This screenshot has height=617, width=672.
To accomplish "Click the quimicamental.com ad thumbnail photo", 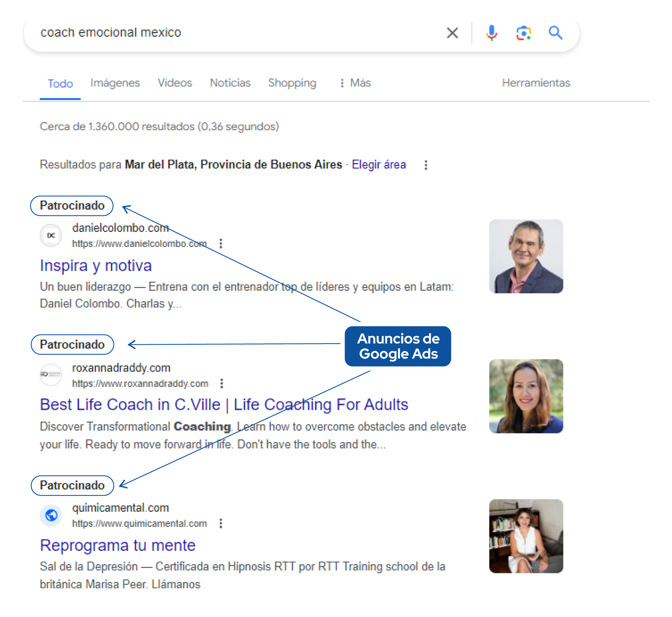I will (x=526, y=536).
